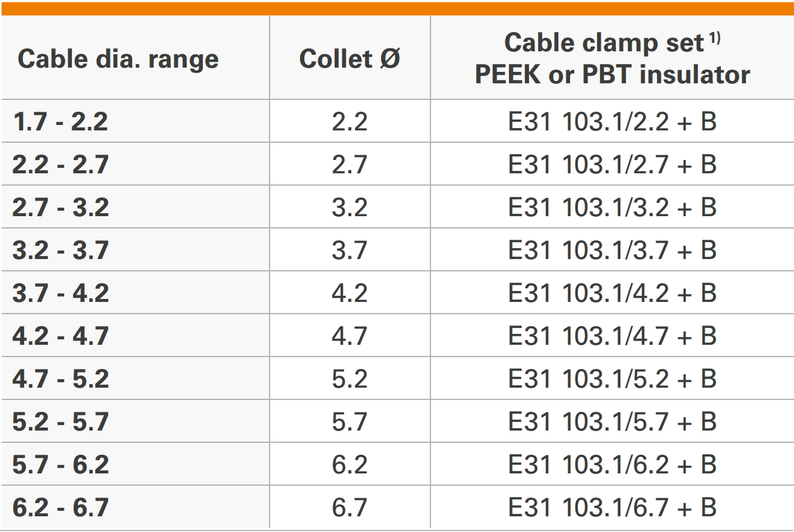Click part number E31 103.1/5.2 + B
This screenshot has width=794, height=532.
(612, 379)
